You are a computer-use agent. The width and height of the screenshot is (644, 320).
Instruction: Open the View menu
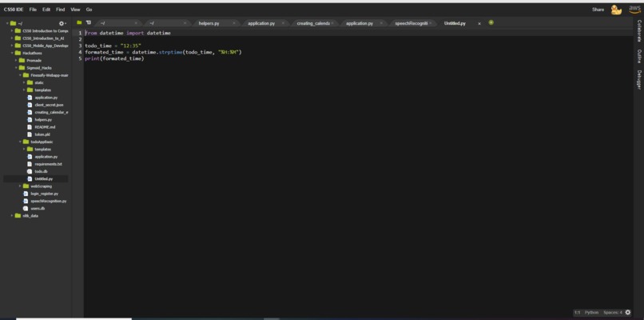coord(75,10)
